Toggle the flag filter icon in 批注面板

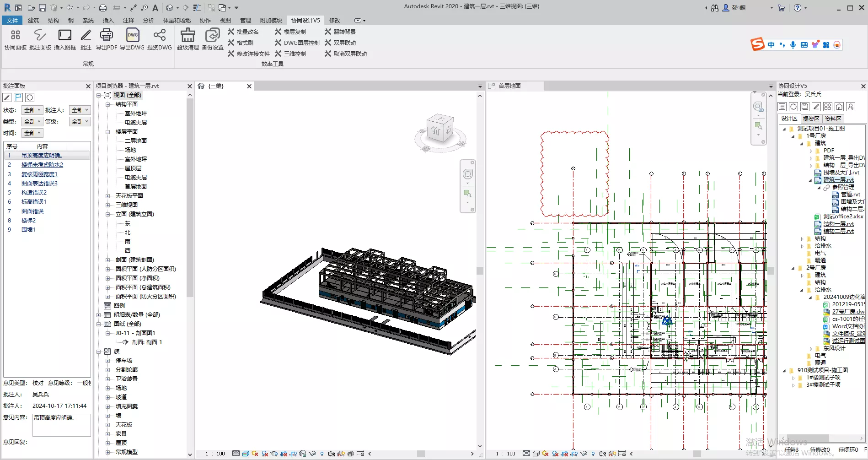click(18, 97)
